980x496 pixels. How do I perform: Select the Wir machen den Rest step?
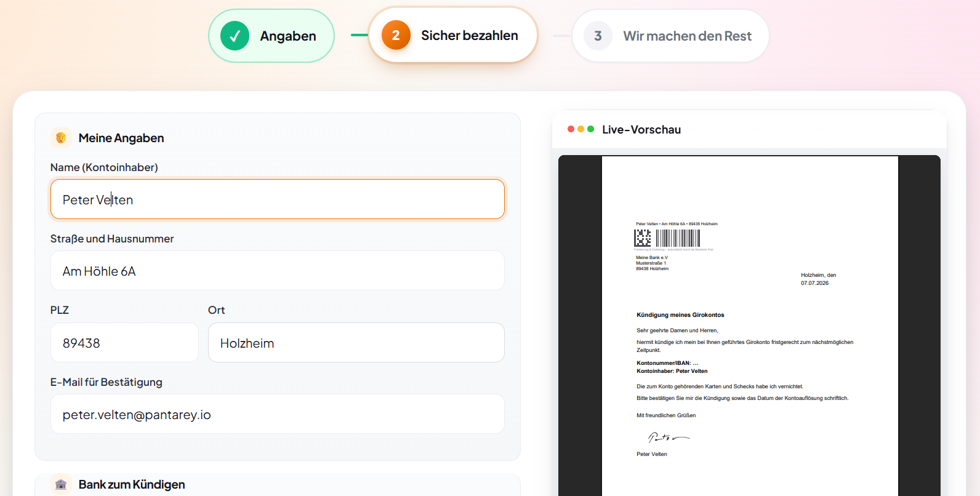tap(670, 36)
